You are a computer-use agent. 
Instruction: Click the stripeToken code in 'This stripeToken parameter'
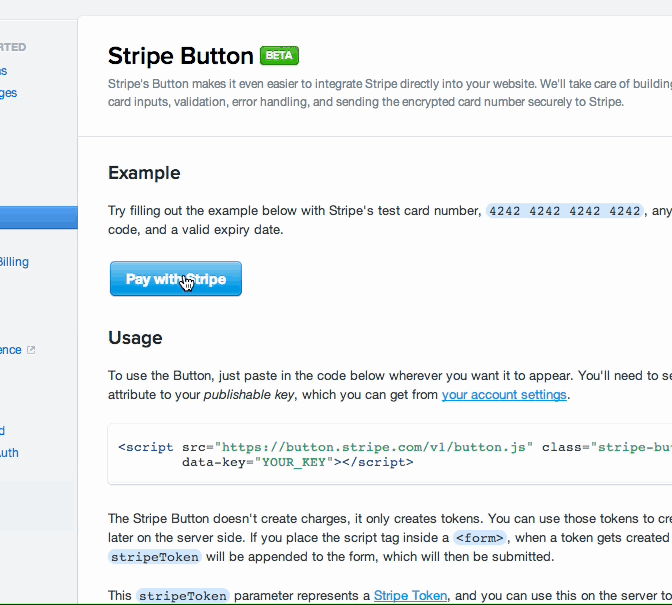pyautogui.click(x=183, y=596)
